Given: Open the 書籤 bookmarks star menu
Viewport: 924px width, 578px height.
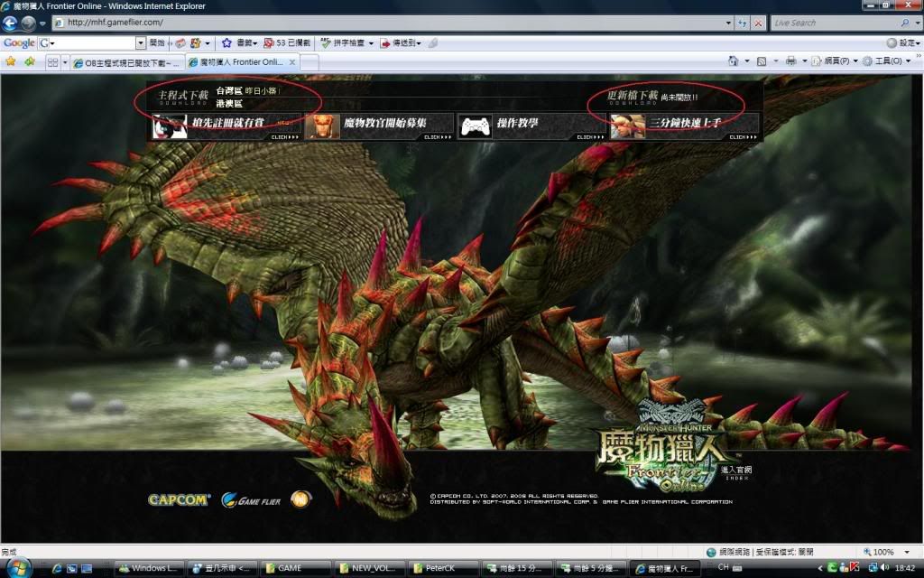Looking at the screenshot, I should point(239,43).
